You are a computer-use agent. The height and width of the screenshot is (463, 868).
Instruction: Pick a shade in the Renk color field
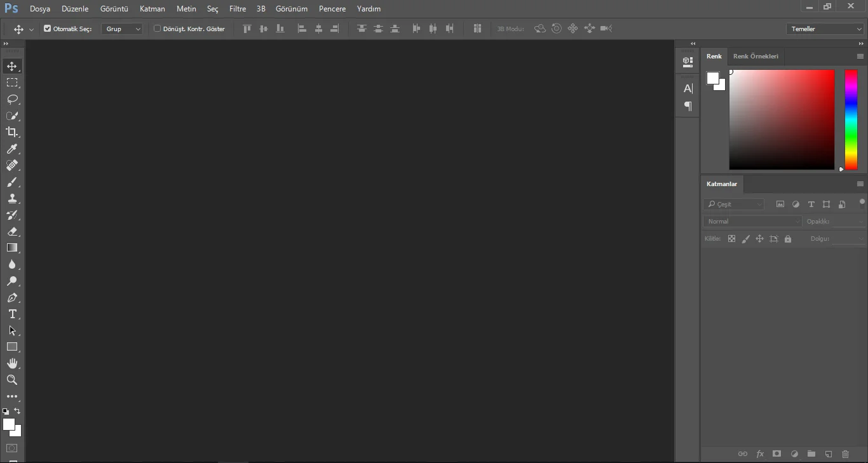(x=782, y=119)
